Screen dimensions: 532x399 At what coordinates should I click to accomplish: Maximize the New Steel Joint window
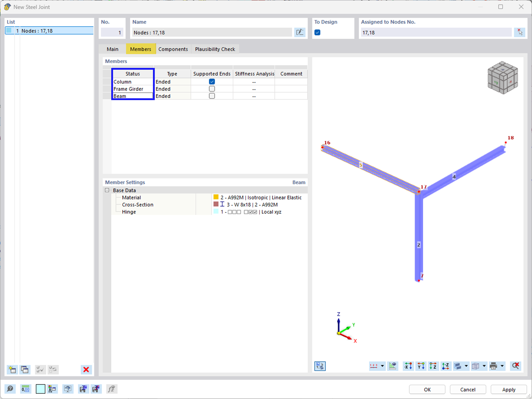[501, 7]
